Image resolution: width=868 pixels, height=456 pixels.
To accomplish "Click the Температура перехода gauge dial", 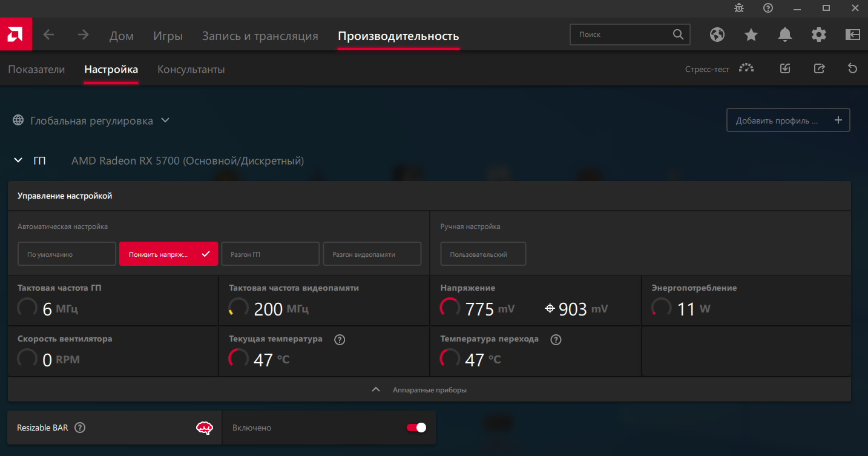I will (450, 359).
